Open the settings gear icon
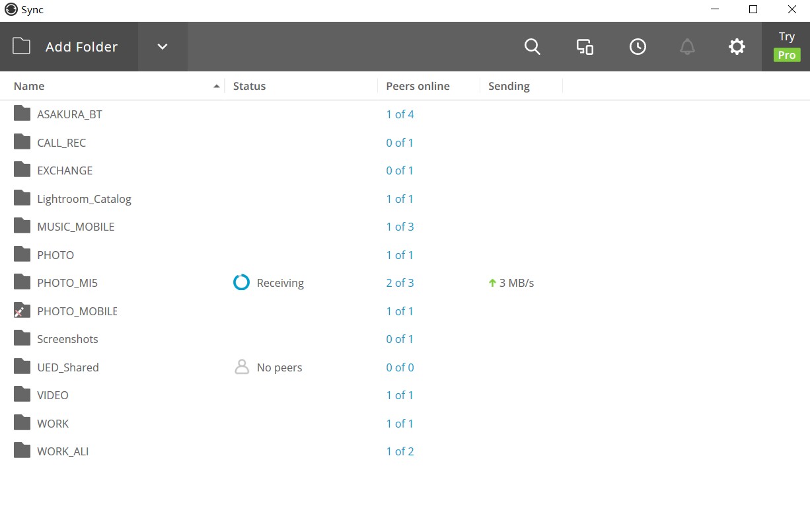The width and height of the screenshot is (810, 532). click(x=737, y=47)
